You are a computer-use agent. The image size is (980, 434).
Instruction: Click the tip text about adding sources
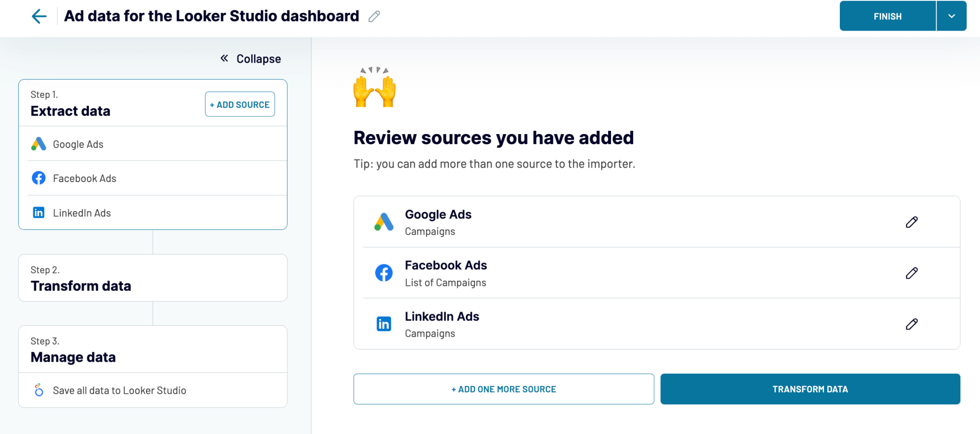click(x=494, y=164)
